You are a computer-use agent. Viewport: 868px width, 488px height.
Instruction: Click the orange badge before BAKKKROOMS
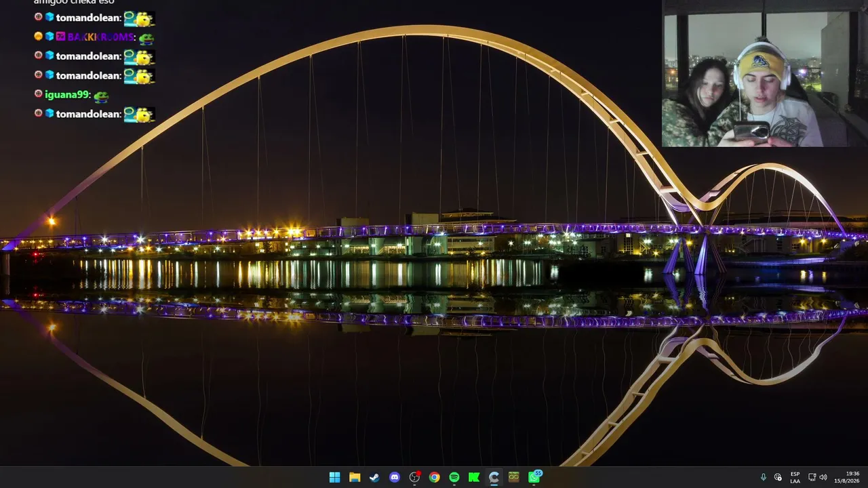point(38,37)
